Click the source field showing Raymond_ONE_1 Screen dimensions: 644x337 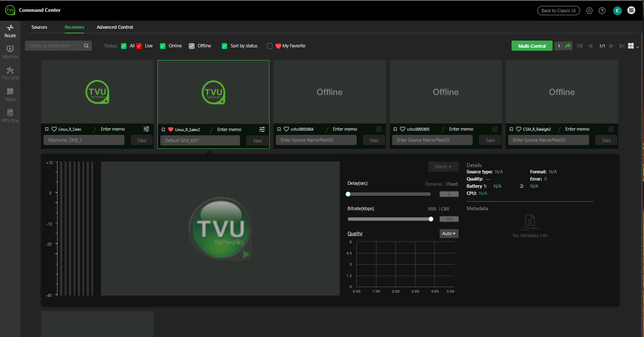coord(84,140)
